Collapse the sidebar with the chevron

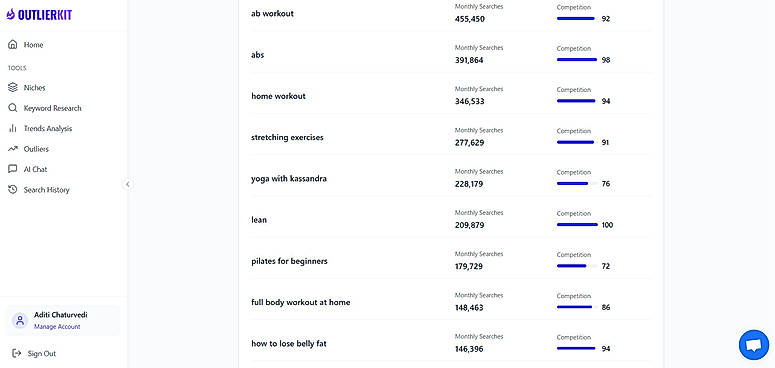(x=128, y=184)
